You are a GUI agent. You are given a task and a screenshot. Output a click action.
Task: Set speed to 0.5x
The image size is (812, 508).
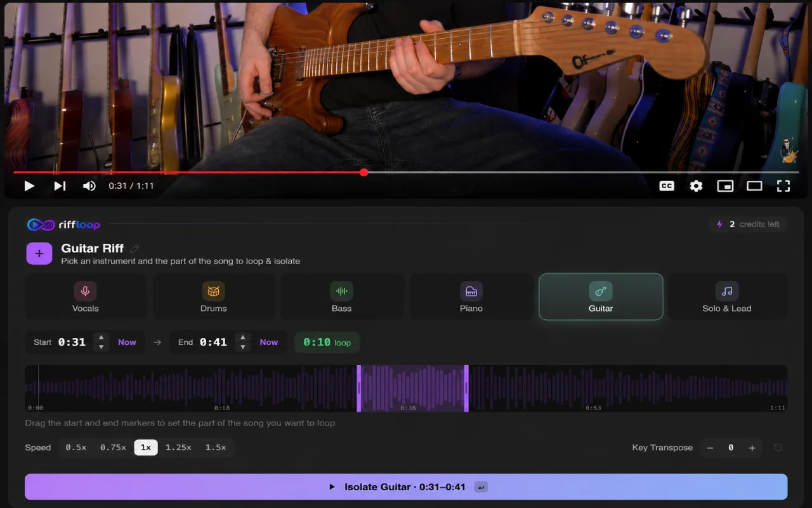click(75, 448)
